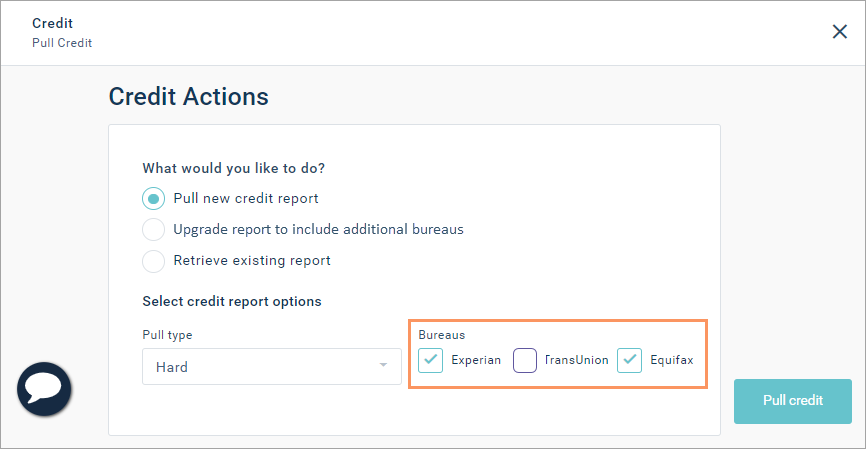The width and height of the screenshot is (866, 449).
Task: Close the Pull Credit dialog
Action: point(839,31)
